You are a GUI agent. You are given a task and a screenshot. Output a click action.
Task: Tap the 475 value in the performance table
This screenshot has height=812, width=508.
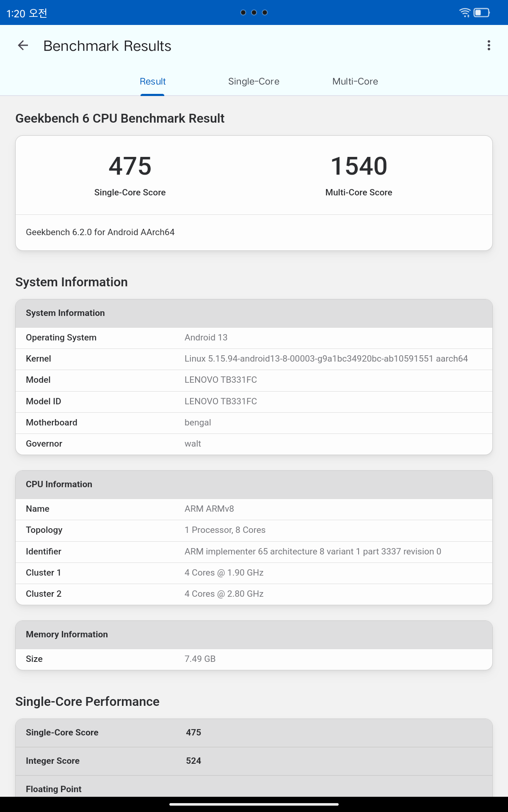[194, 732]
